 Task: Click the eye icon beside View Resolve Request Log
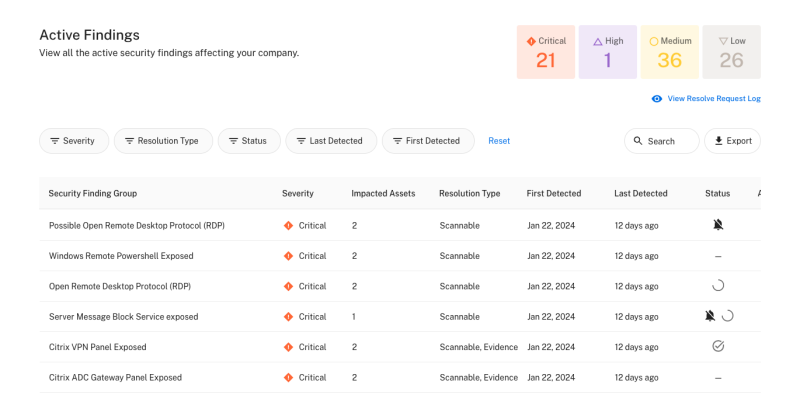(x=657, y=98)
